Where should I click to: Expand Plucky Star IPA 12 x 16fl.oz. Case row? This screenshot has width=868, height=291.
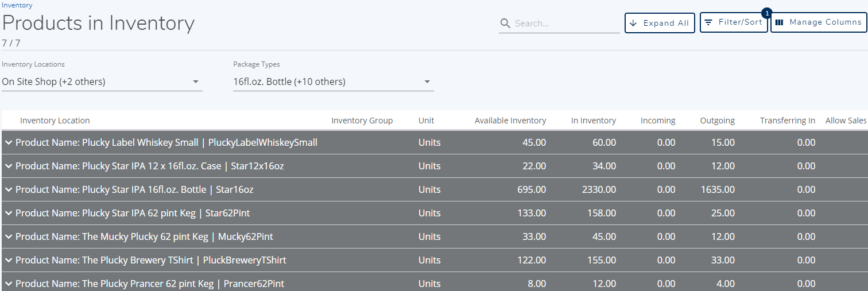[x=9, y=166]
